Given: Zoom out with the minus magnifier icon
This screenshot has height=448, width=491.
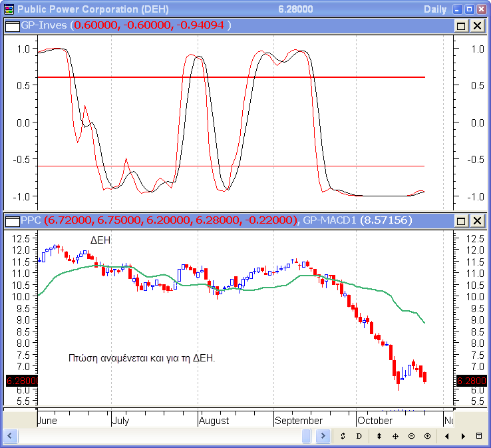Looking at the screenshot, I should (411, 436).
